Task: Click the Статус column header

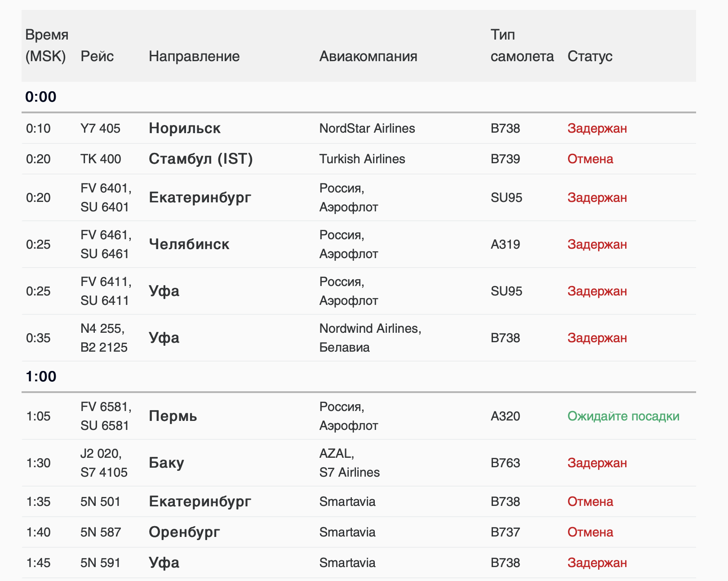Action: coord(590,57)
